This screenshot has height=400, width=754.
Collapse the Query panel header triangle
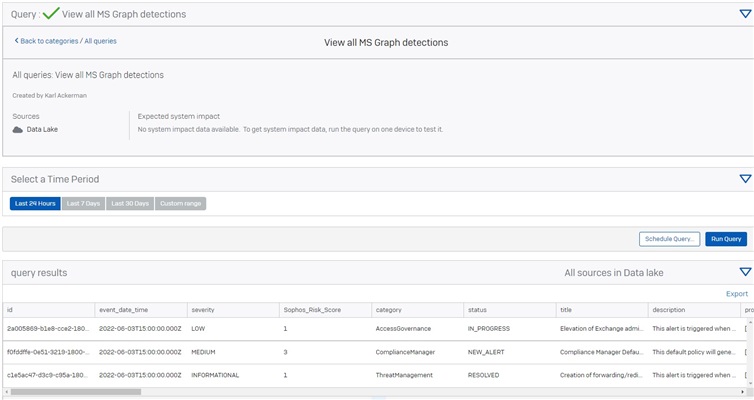[745, 14]
